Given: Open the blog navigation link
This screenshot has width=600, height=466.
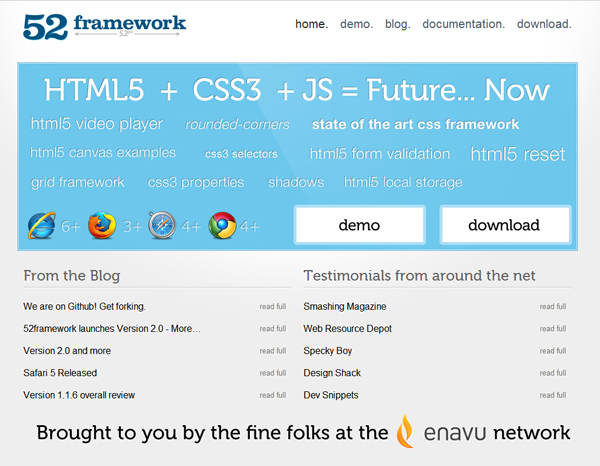Looking at the screenshot, I should (398, 24).
